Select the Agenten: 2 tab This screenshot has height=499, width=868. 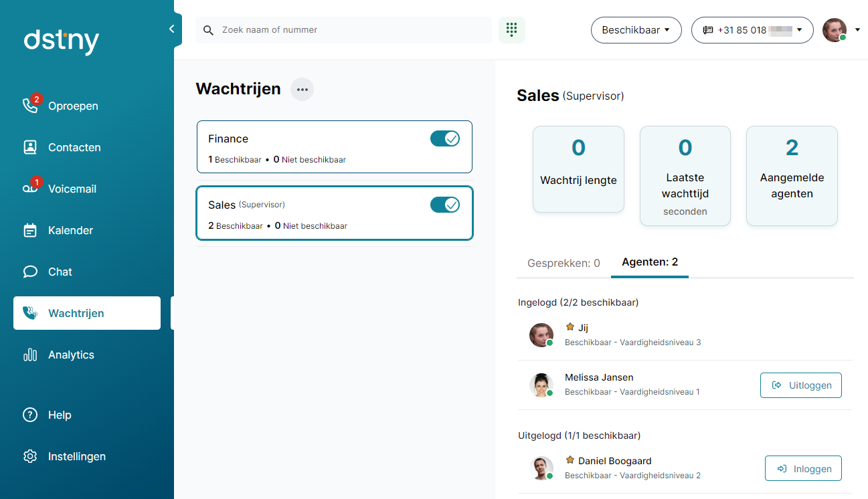(649, 262)
